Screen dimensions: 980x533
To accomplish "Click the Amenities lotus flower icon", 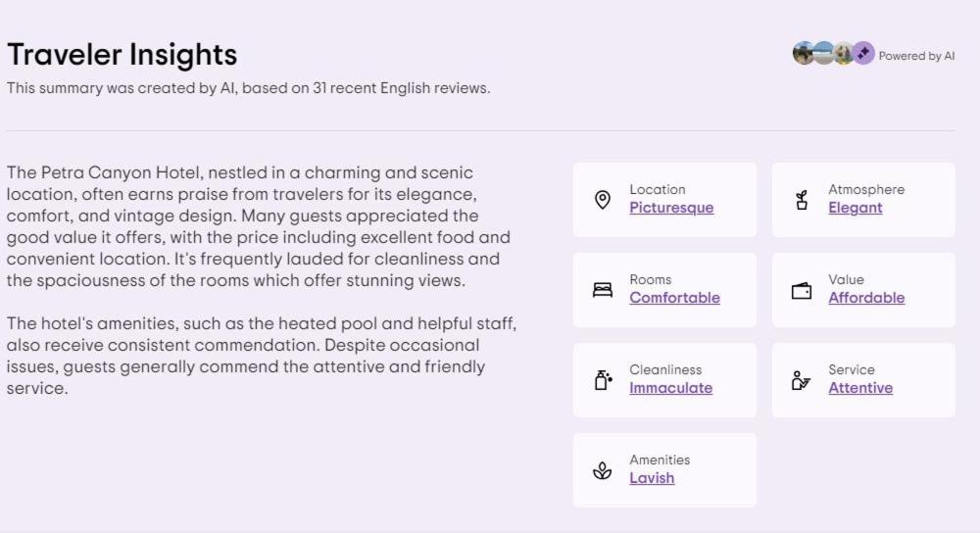I will coord(603,470).
